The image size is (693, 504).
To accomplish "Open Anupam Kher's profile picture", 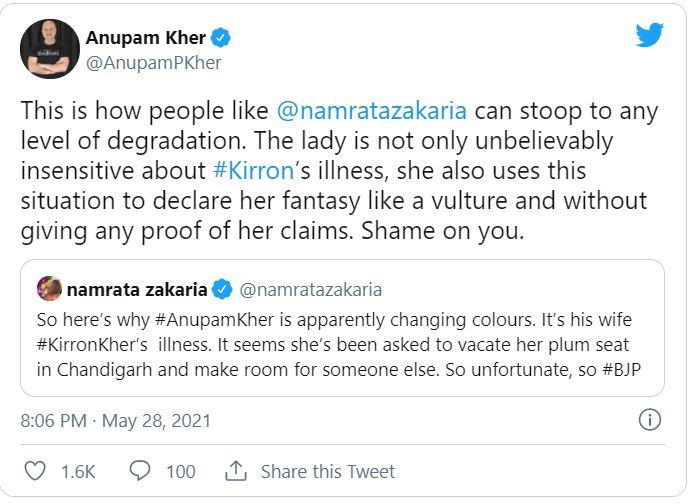I will 50,48.
